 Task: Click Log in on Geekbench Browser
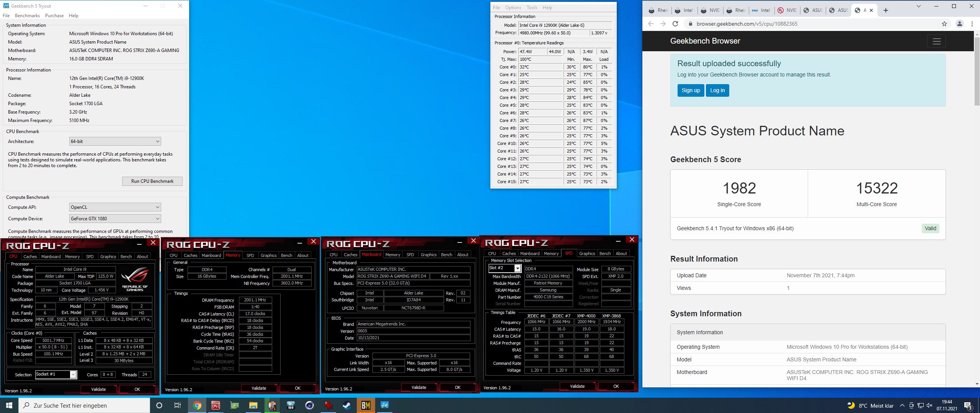coord(717,91)
